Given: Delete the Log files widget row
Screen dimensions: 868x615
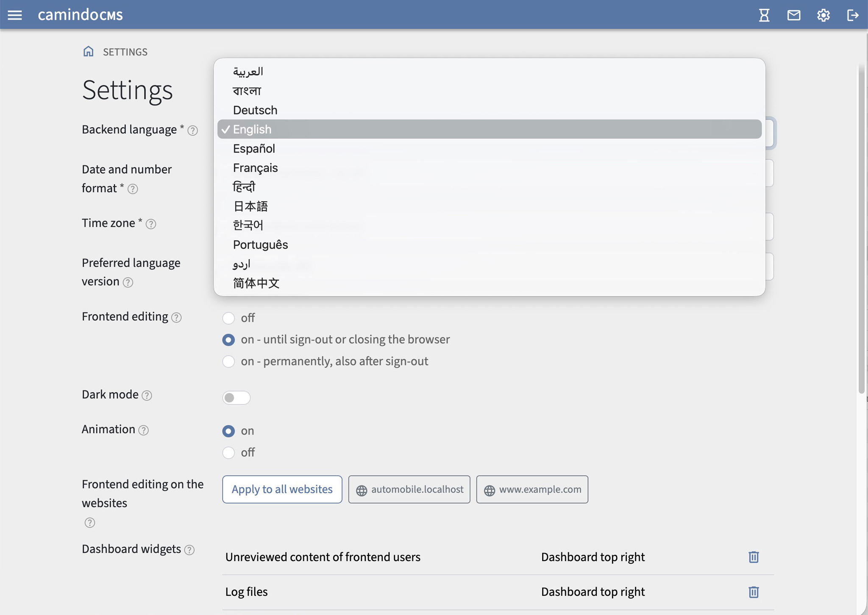Looking at the screenshot, I should point(753,592).
